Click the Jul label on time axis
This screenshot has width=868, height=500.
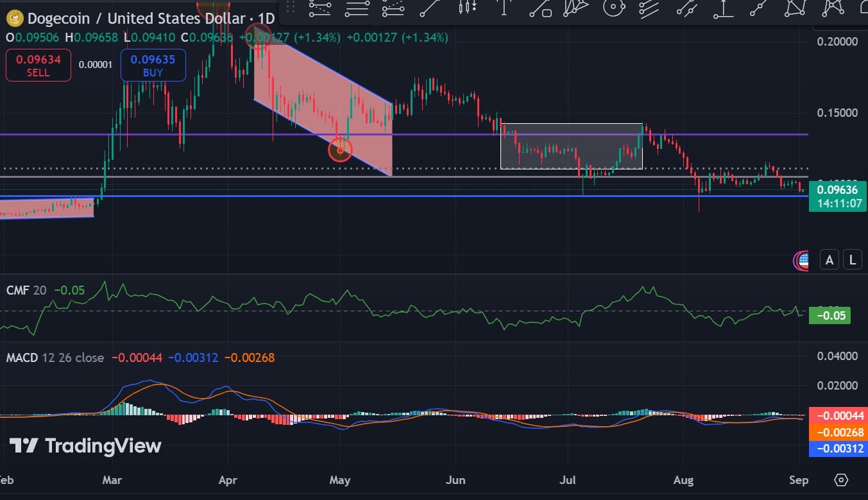pos(568,480)
